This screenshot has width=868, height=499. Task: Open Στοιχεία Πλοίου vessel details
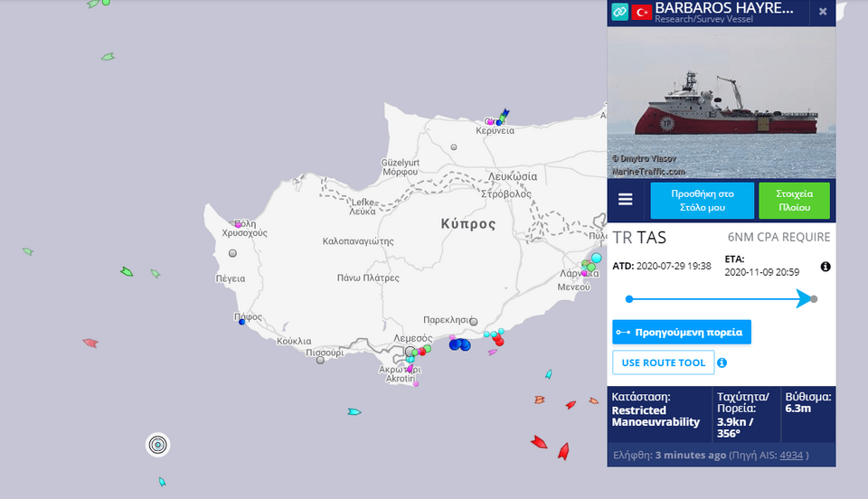[794, 201]
